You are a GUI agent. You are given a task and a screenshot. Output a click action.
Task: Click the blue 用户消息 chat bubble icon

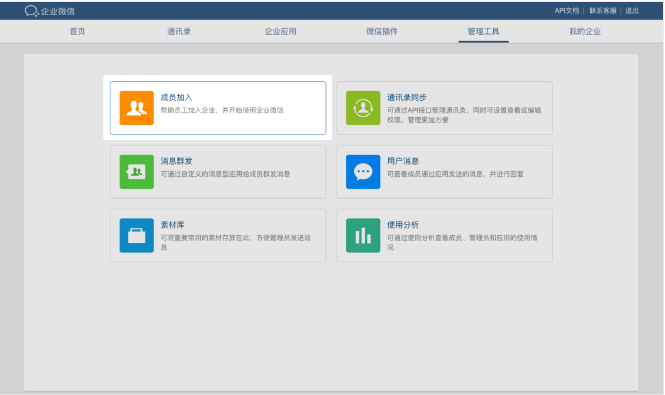click(x=363, y=172)
